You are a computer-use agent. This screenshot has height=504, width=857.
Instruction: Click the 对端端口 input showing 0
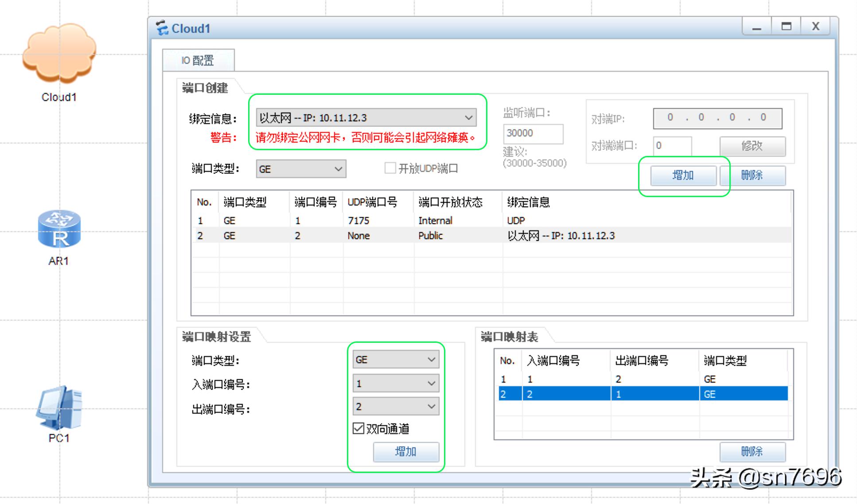tap(673, 146)
